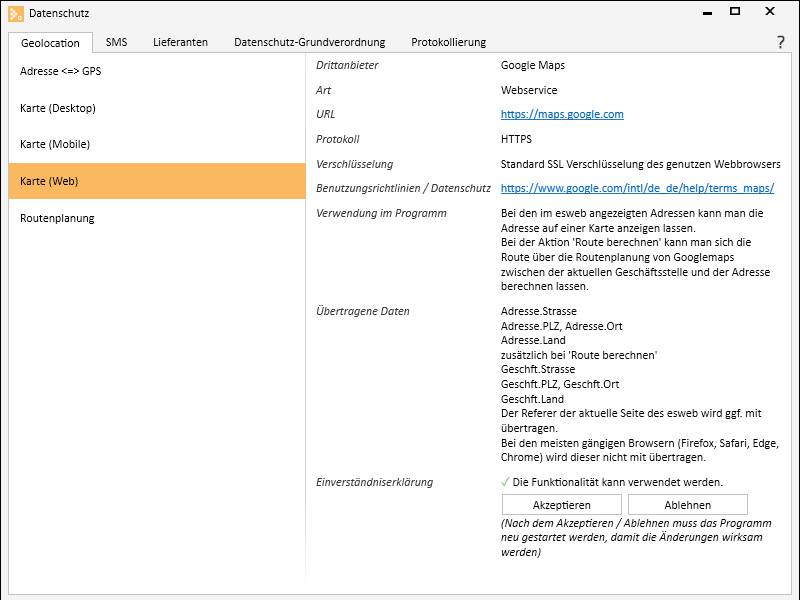Click the 'Verschlüsselung' label
The image size is (800, 600).
click(355, 164)
